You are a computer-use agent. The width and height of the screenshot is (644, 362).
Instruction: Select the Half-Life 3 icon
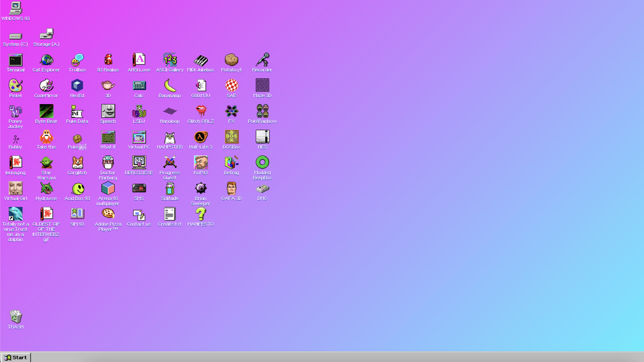(x=200, y=138)
